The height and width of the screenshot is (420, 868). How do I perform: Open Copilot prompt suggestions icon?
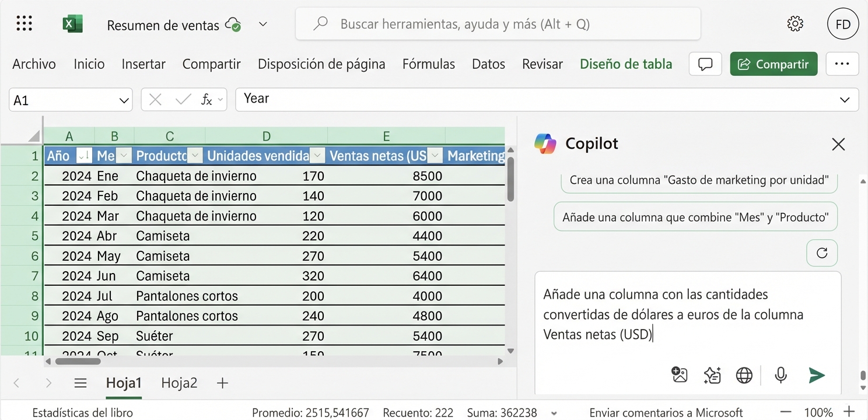click(712, 375)
